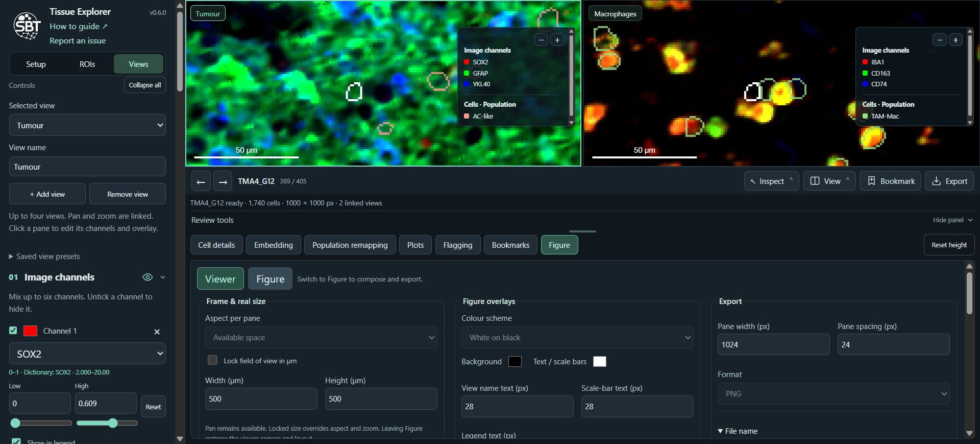The height and width of the screenshot is (444, 980).
Task: Switch to the ROIs tab
Action: tap(87, 64)
